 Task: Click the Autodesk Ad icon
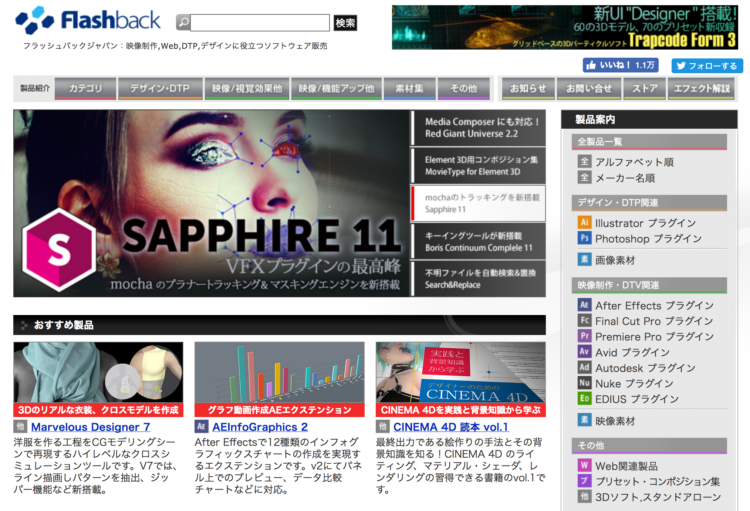point(584,367)
